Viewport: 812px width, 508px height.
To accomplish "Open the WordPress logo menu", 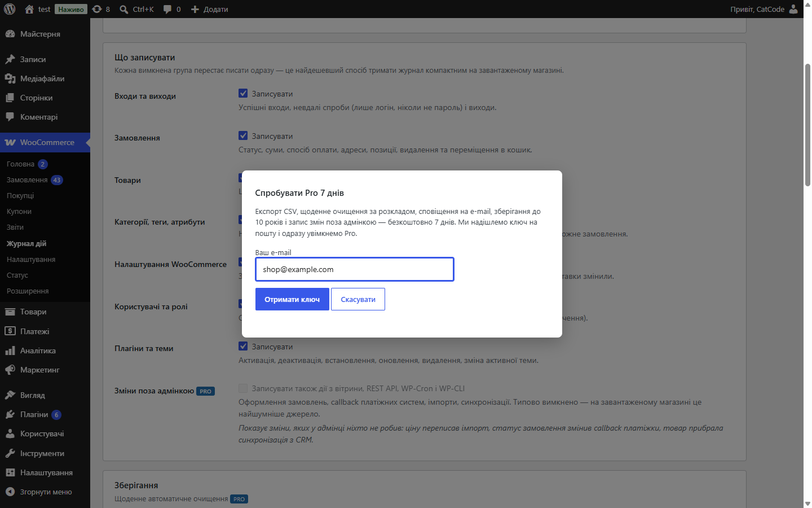I will pyautogui.click(x=10, y=9).
